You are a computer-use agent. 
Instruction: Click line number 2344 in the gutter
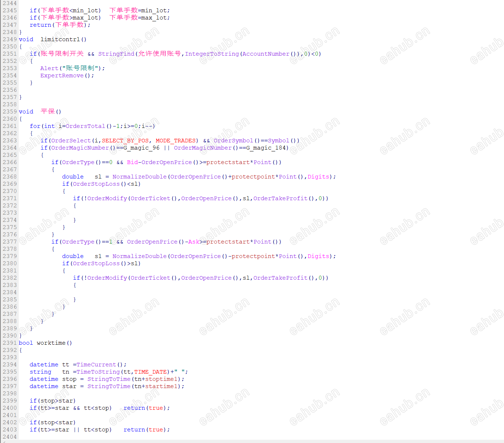point(10,3)
